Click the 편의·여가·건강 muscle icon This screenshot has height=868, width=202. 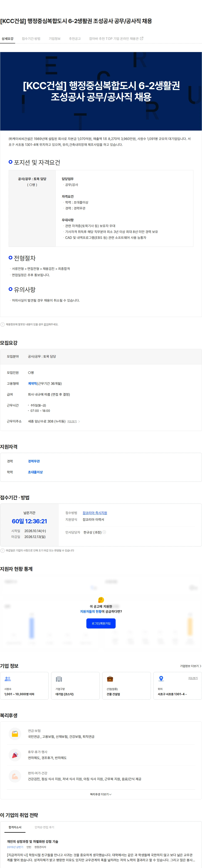pos(15,776)
